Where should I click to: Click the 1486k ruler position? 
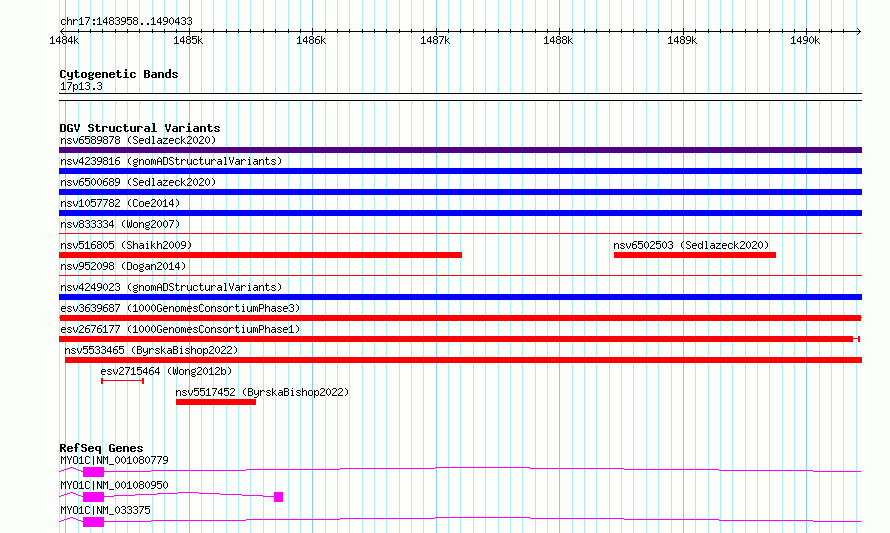click(x=311, y=40)
